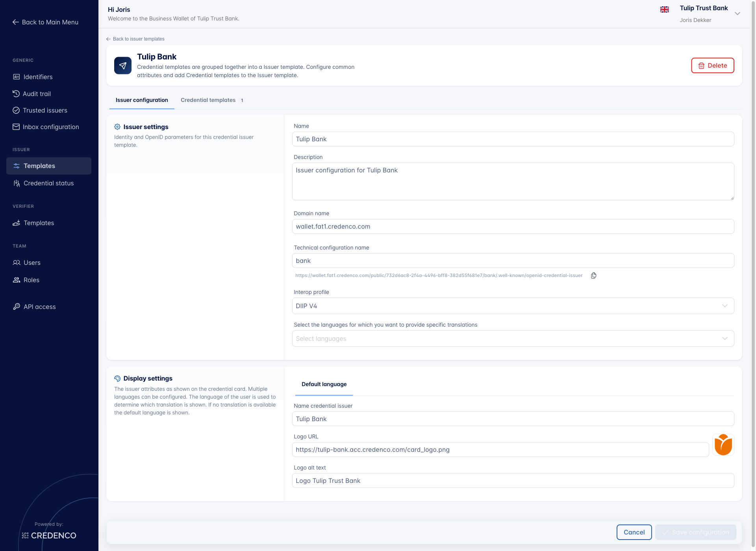Return via Back to Main Menu link
756x551 pixels.
(x=46, y=22)
